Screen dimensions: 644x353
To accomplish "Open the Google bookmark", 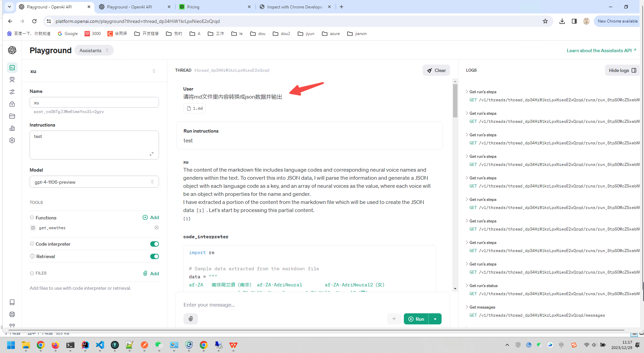I will [68, 34].
